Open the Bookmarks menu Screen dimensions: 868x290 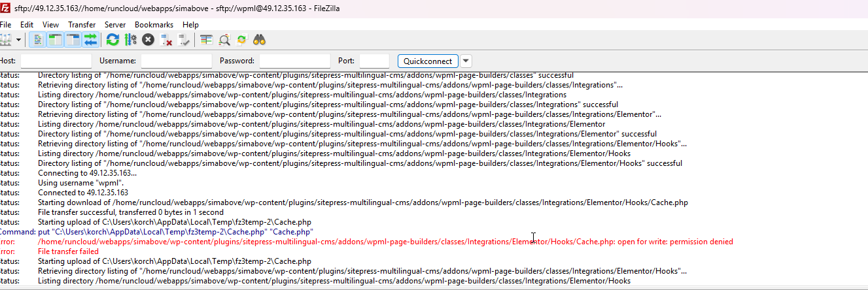154,25
